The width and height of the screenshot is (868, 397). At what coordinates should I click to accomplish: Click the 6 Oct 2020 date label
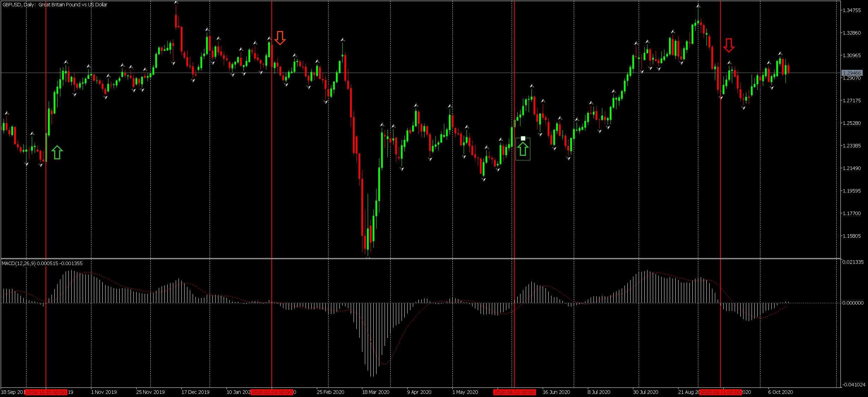[x=780, y=392]
